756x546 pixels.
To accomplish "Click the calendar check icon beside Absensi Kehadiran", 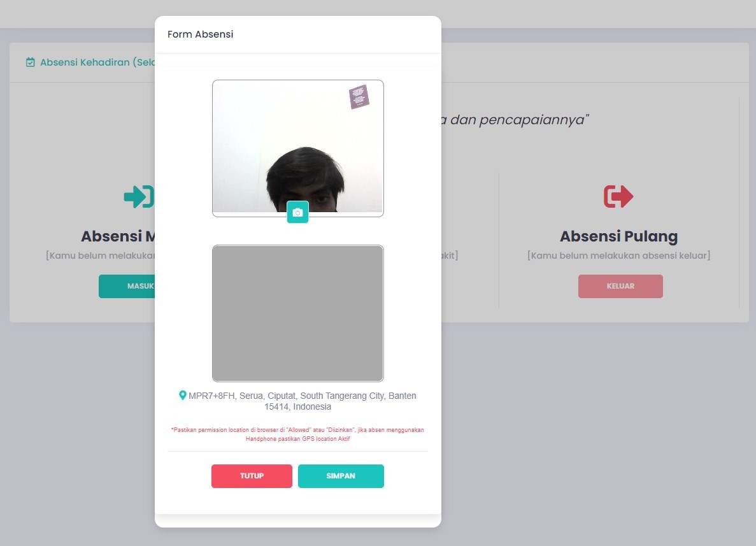I will coord(31,62).
